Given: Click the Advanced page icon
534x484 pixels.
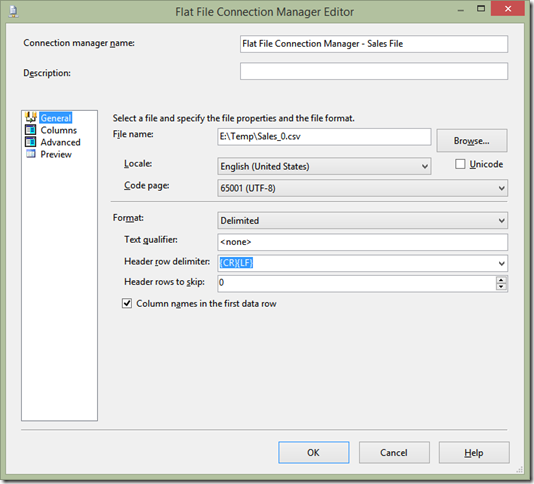Looking at the screenshot, I should coord(31,142).
